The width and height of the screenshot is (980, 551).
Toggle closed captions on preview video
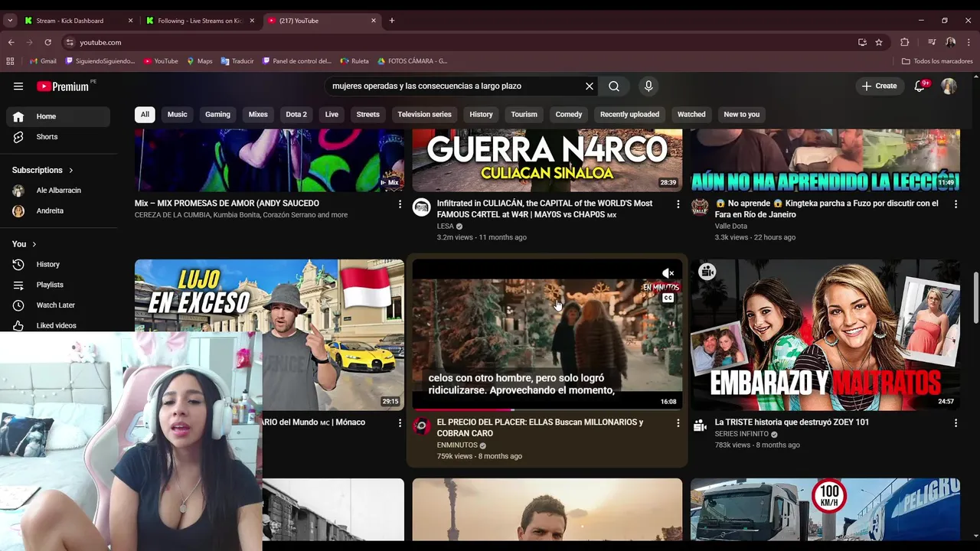668,298
